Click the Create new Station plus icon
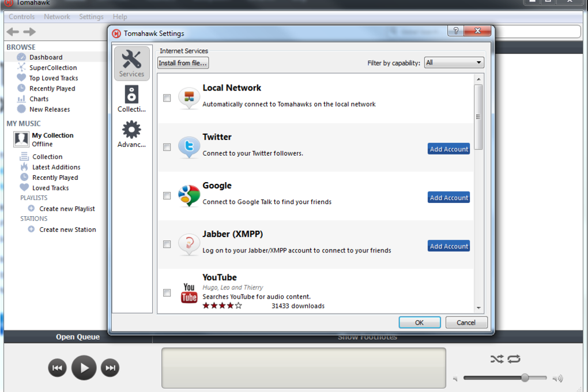This screenshot has width=588, height=392. pos(32,229)
